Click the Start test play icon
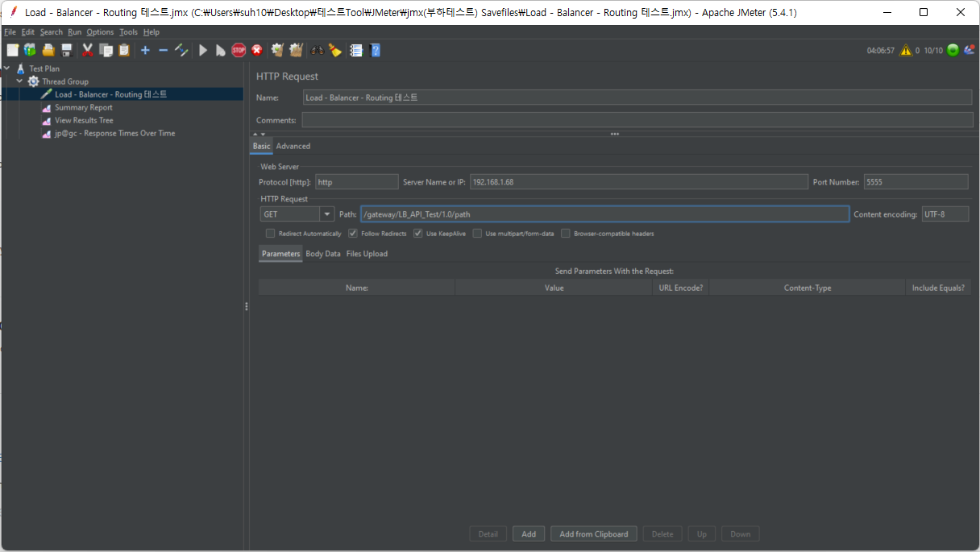 tap(203, 50)
